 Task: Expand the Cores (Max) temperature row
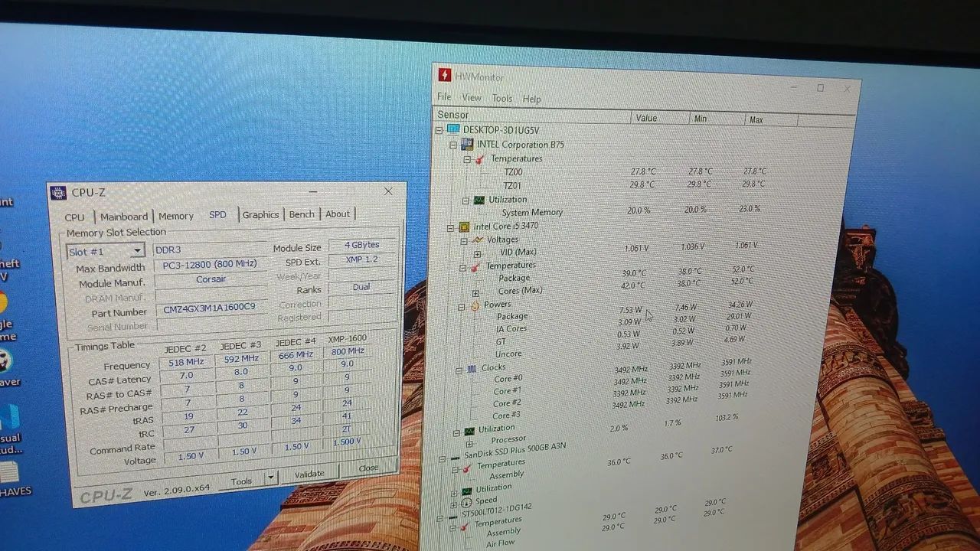pos(475,293)
